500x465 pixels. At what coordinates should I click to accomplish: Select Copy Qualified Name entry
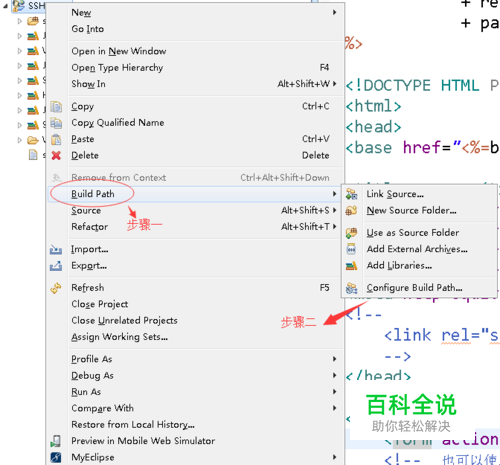[196, 123]
